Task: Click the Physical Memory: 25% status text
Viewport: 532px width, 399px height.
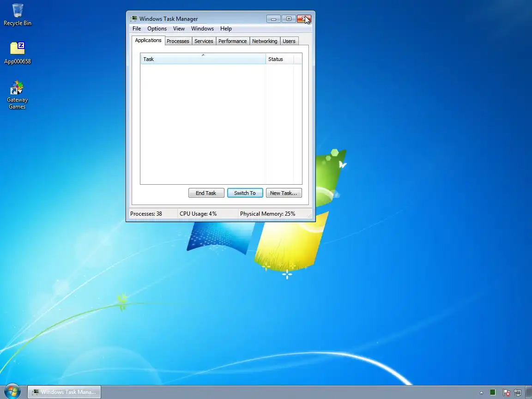Action: [268, 214]
